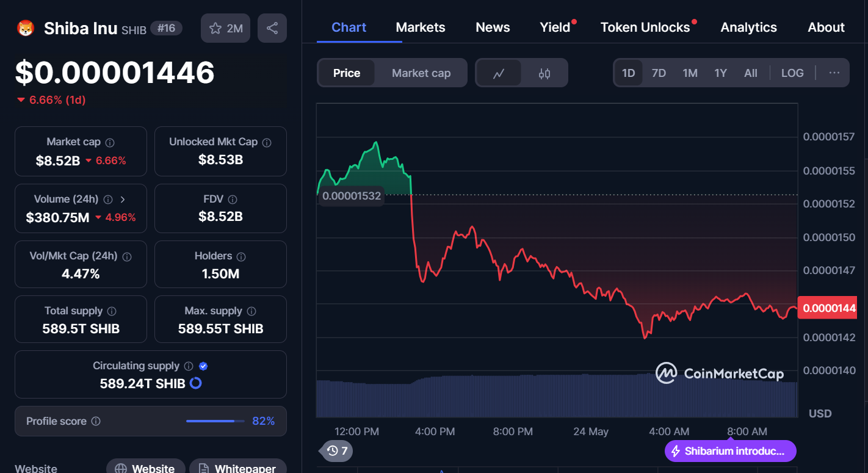Click info icon next to FDV

pyautogui.click(x=233, y=200)
